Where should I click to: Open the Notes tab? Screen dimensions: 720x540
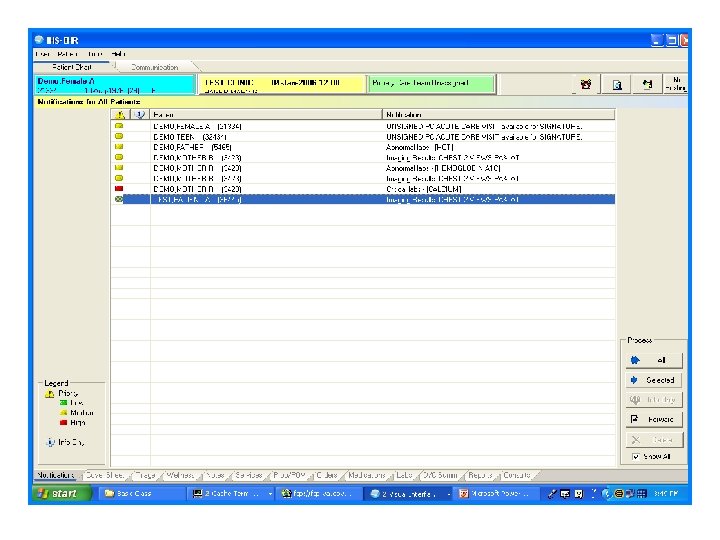point(215,475)
